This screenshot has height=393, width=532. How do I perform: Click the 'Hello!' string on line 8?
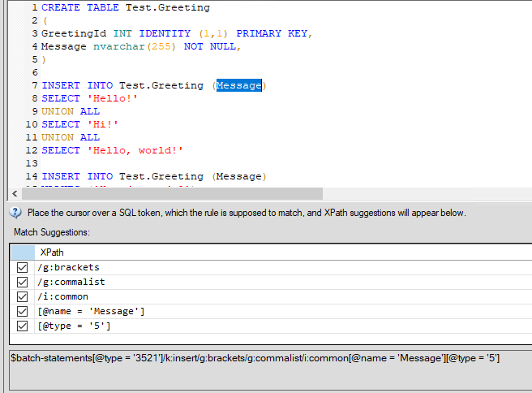pyautogui.click(x=113, y=98)
